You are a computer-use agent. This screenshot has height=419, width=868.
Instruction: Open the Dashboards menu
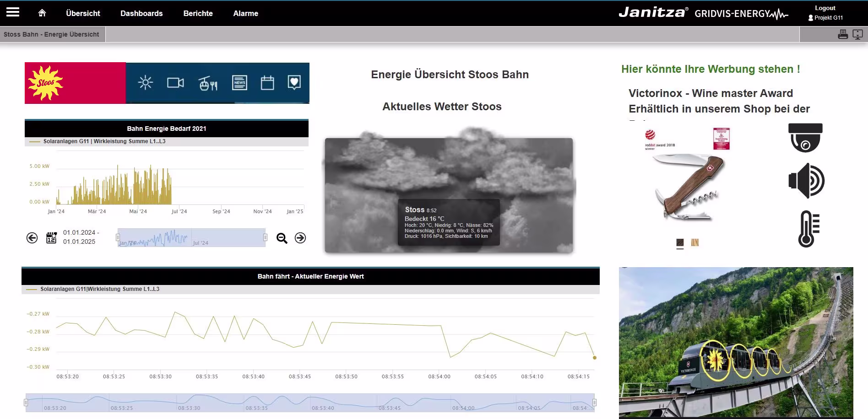141,13
